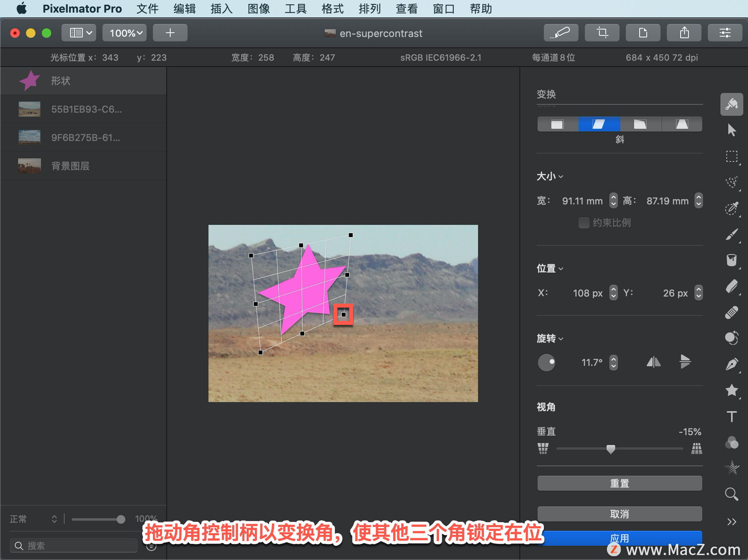Viewport: 748px width, 560px height.
Task: Adjust the 垂直 perspective slider handle
Action: pos(610,449)
